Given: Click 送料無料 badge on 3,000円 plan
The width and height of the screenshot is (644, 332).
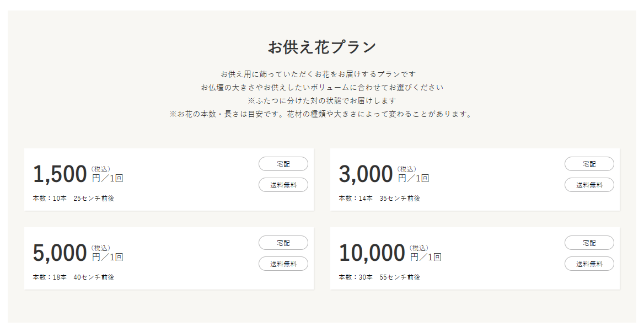Looking at the screenshot, I should pyautogui.click(x=589, y=185).
